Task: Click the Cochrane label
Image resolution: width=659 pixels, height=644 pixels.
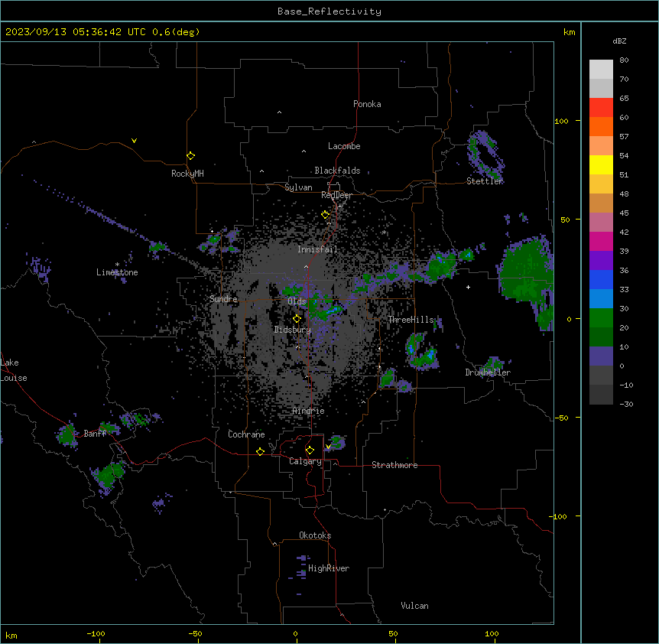Action: point(246,434)
